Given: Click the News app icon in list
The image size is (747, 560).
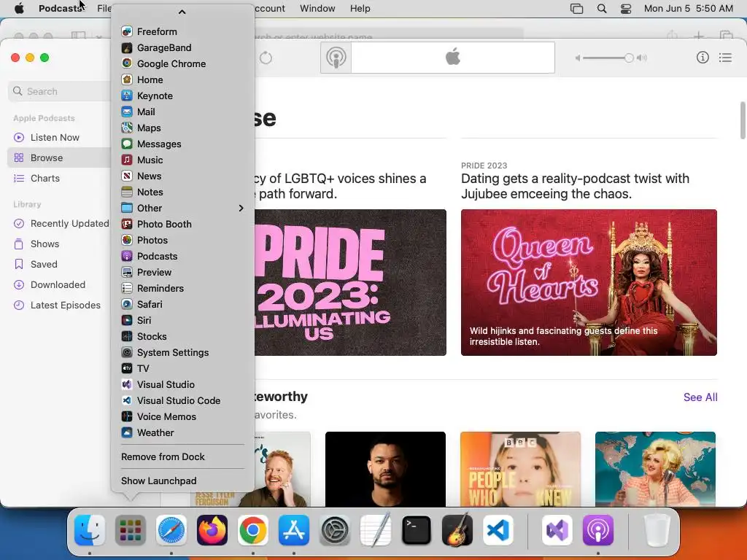Looking at the screenshot, I should coord(127,176).
